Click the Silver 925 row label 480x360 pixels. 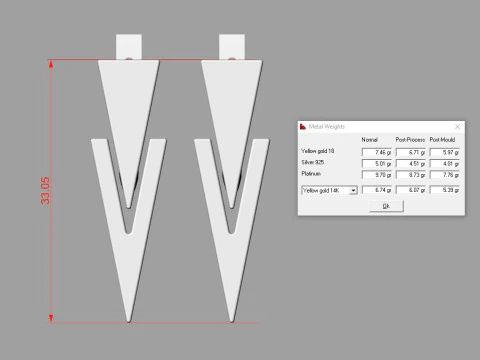point(313,162)
